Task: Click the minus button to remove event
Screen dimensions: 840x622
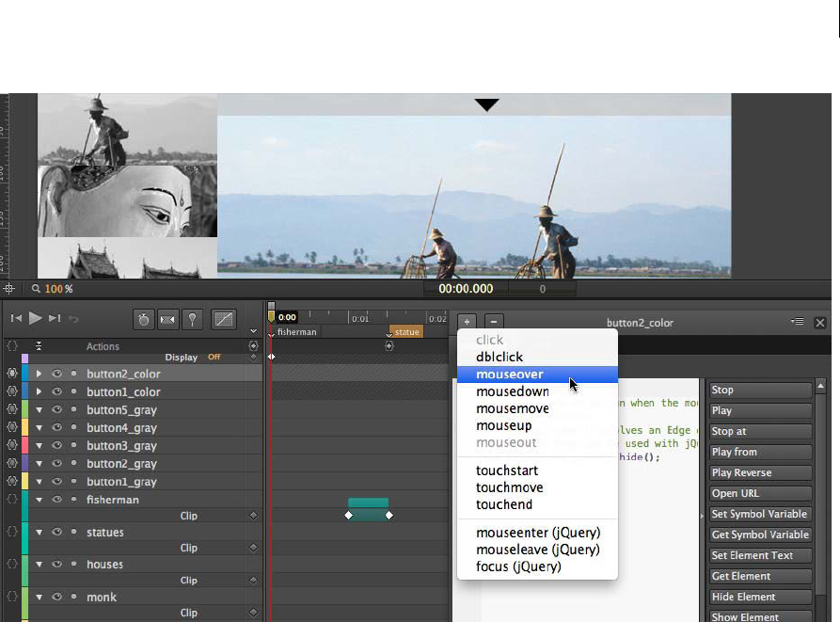Action: tap(495, 322)
